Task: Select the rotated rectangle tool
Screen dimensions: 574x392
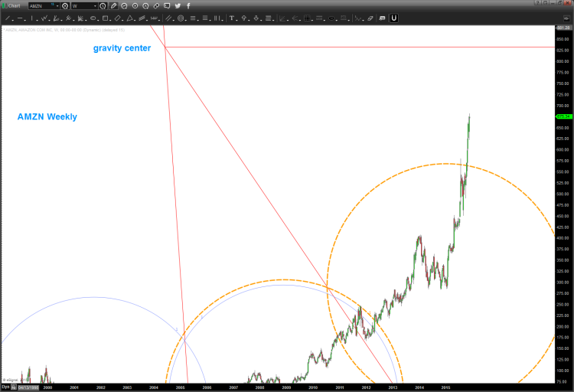Action: click(117, 18)
